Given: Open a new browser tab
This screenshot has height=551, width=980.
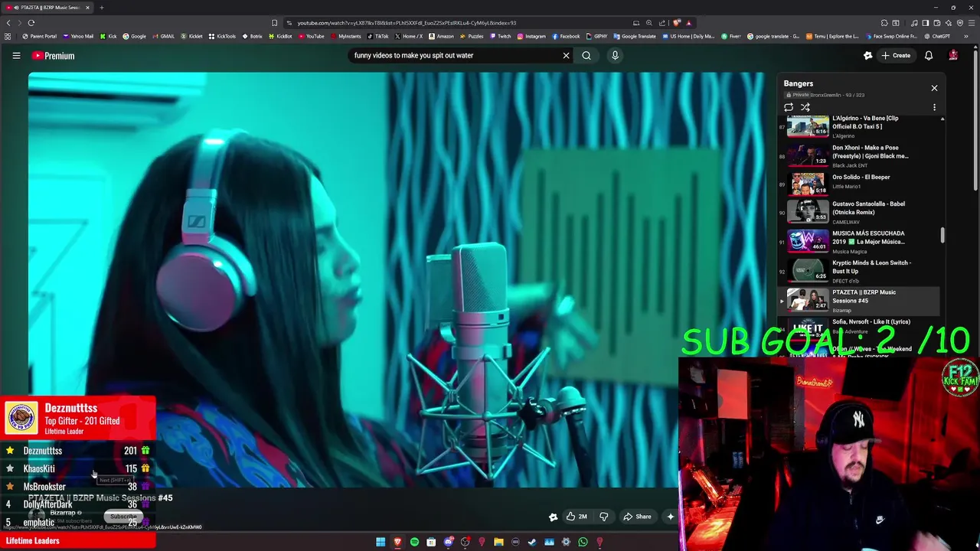Looking at the screenshot, I should [101, 8].
